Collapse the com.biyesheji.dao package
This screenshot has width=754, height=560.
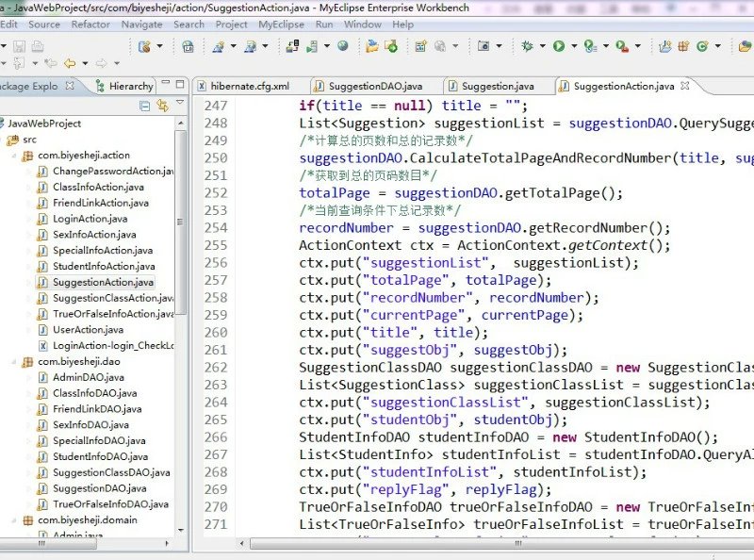(x=14, y=362)
